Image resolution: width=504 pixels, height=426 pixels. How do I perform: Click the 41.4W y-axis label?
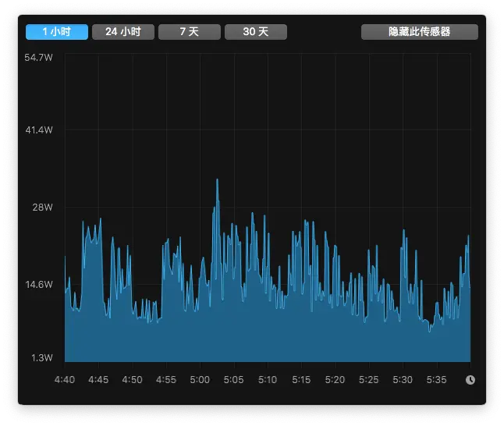(x=38, y=130)
